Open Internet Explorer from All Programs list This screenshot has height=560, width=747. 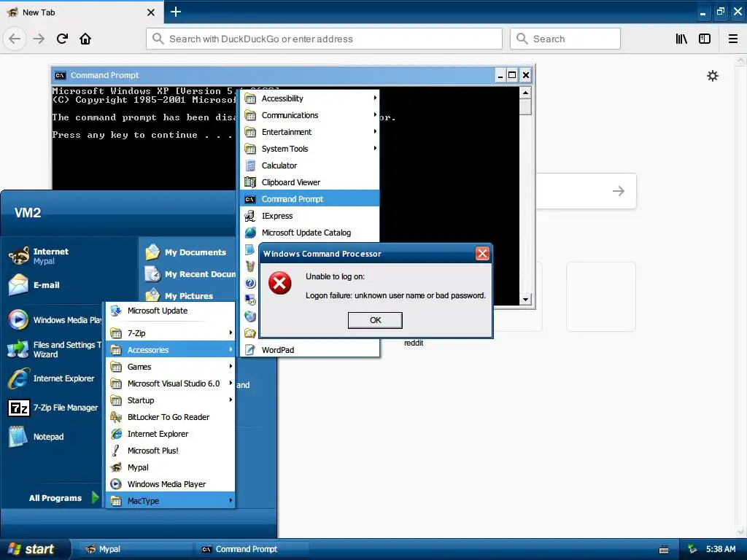[171, 434]
